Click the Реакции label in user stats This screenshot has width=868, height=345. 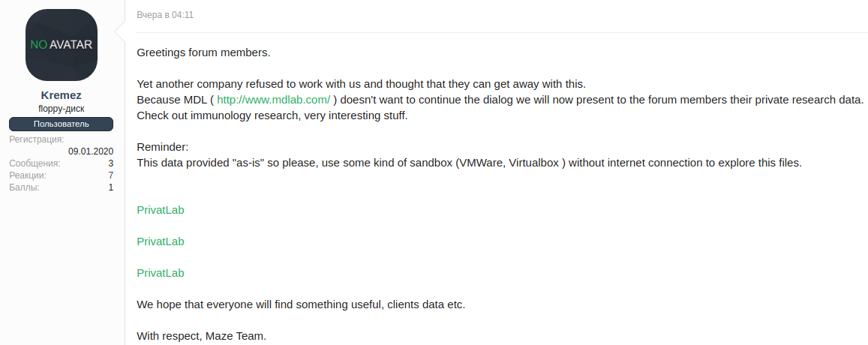click(x=28, y=175)
